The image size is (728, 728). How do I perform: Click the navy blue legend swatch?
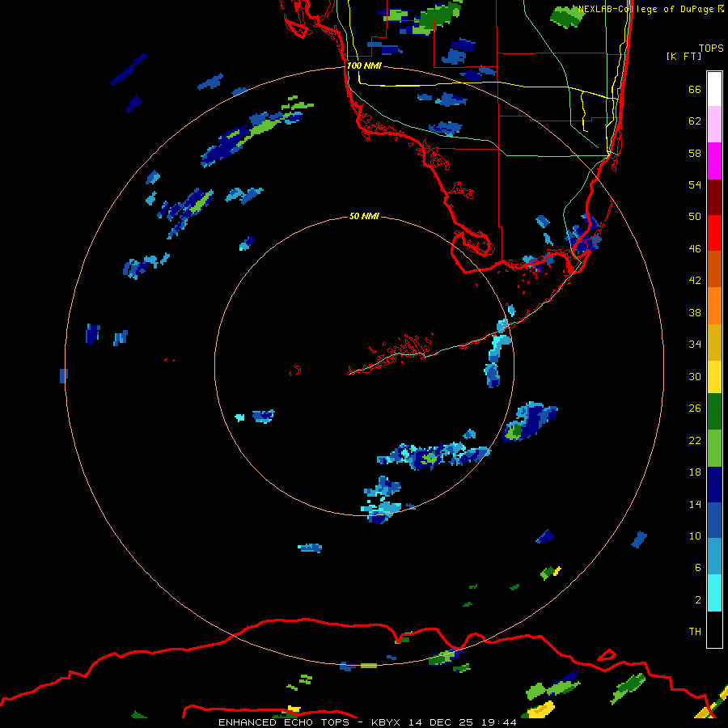click(714, 485)
